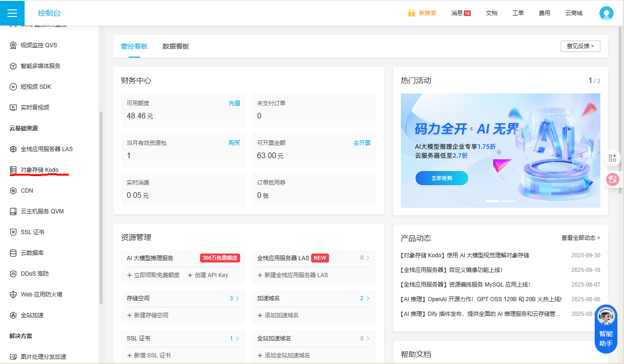Click the pink translate floating icon

[x=612, y=179]
